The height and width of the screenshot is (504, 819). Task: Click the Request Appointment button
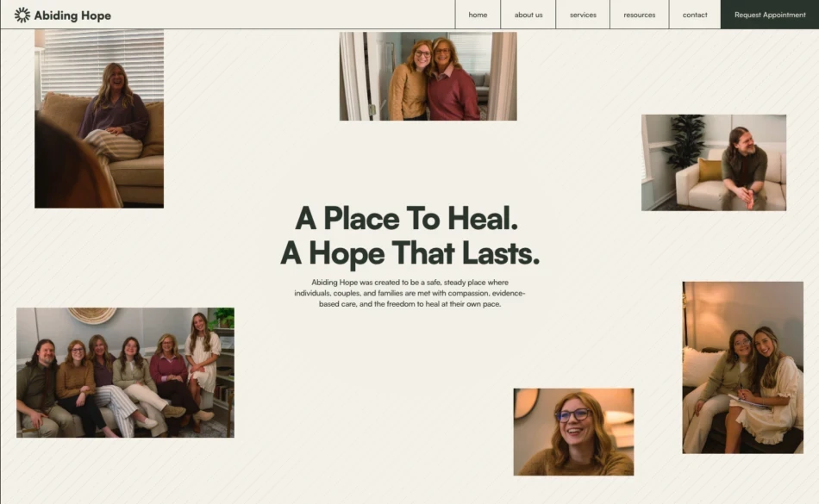(770, 15)
